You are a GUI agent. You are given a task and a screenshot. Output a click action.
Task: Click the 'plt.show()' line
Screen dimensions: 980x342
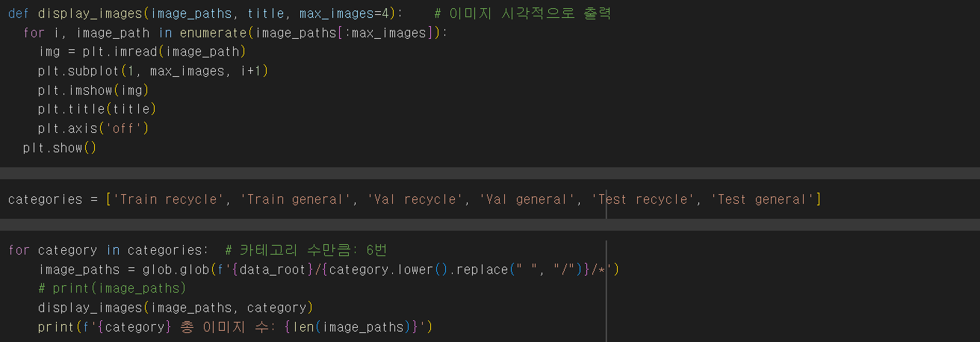(60, 148)
